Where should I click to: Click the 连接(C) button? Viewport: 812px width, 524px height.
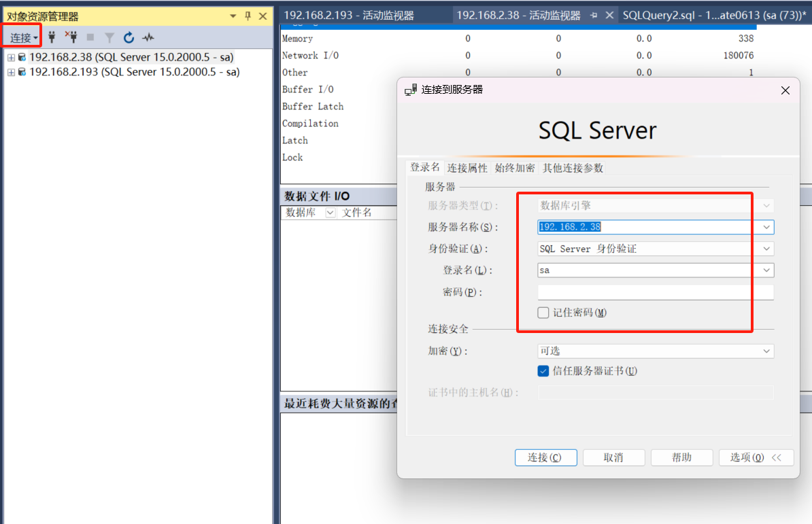546,457
